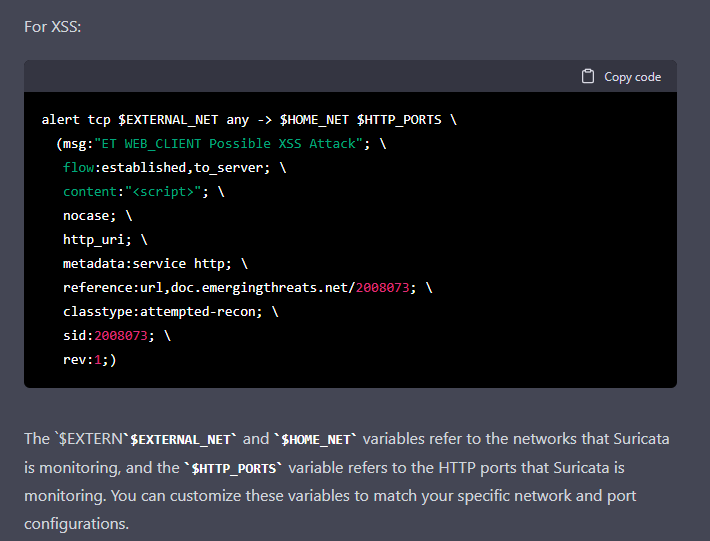Click the 'classtype:attempted-recon;' code line
This screenshot has height=541, width=710.
click(x=171, y=311)
